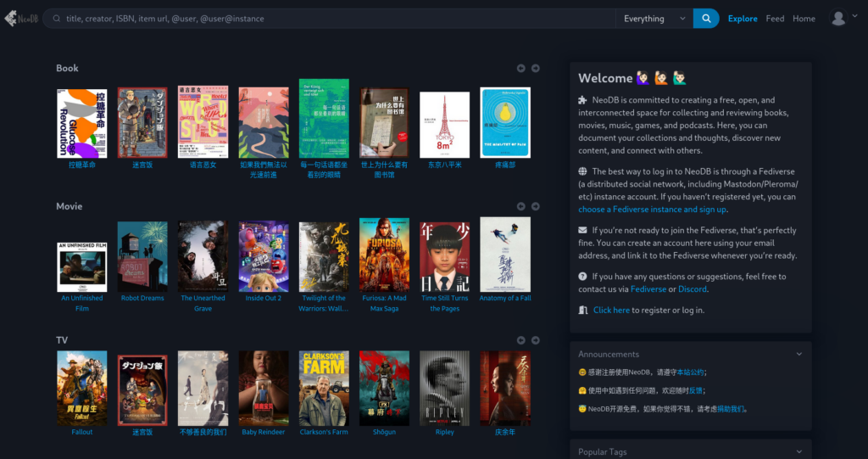
Task: Open the Anatomy of a Fall poster
Action: [505, 255]
